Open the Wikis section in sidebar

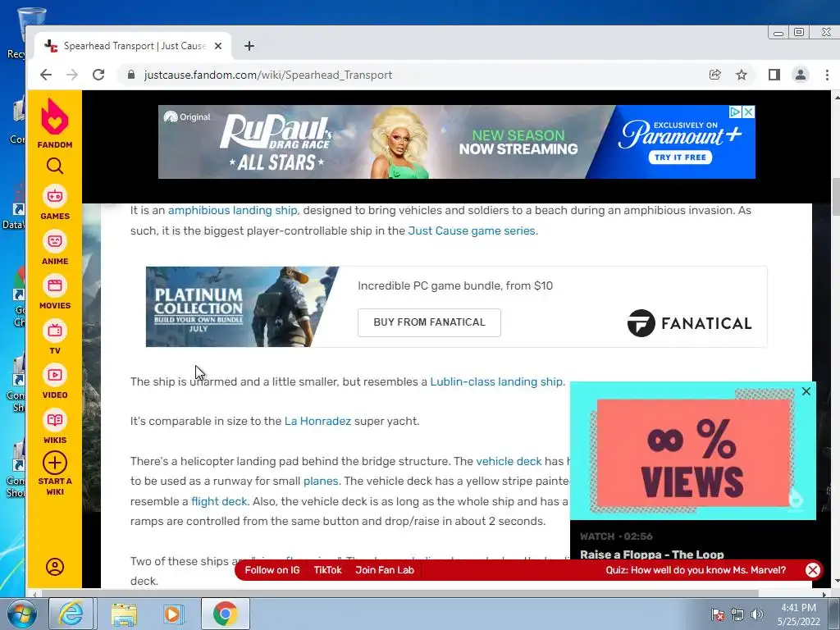[55, 427]
